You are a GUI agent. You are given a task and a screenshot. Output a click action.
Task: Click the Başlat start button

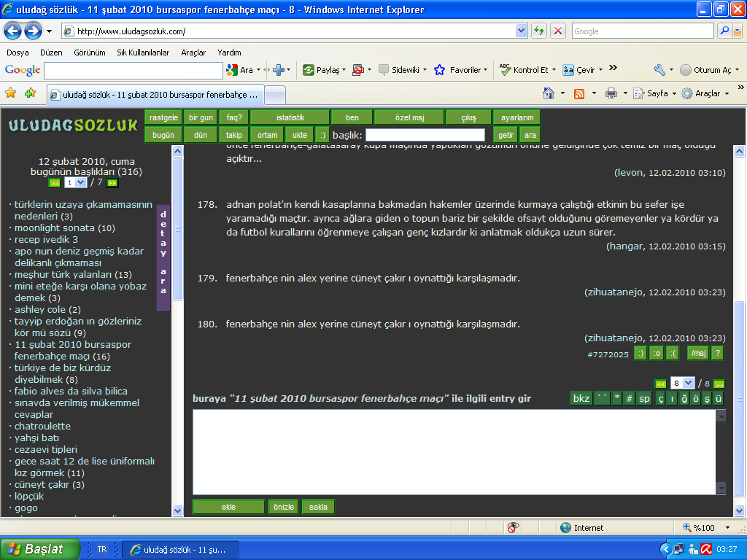[39, 550]
